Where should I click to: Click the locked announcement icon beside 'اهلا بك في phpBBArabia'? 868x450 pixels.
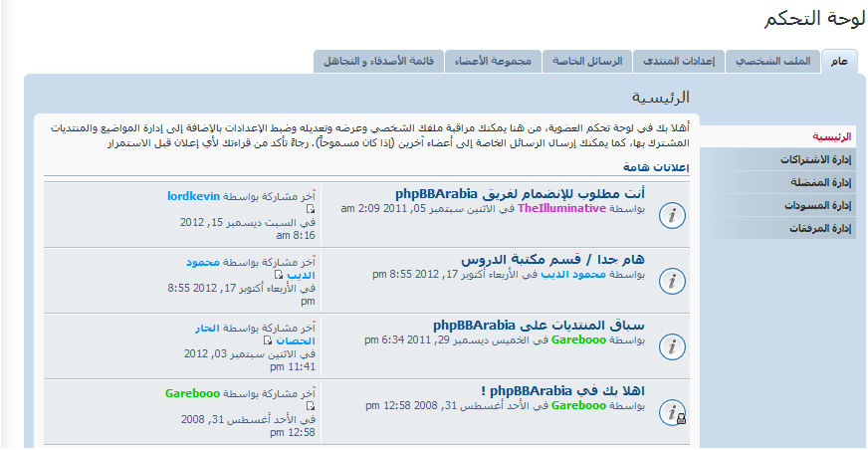click(673, 412)
